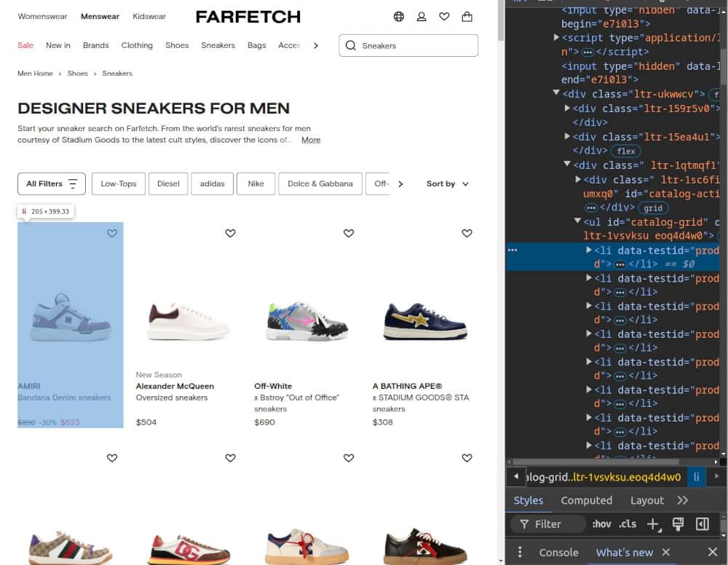Open the Console tab in DevTools
728x565 pixels.
pos(558,552)
